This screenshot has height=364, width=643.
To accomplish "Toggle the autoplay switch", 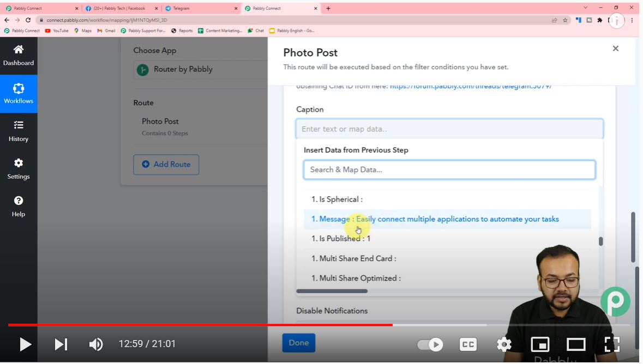I will pos(430,344).
